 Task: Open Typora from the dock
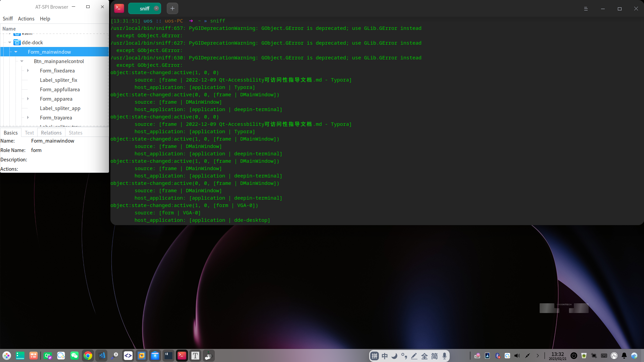coord(195,356)
